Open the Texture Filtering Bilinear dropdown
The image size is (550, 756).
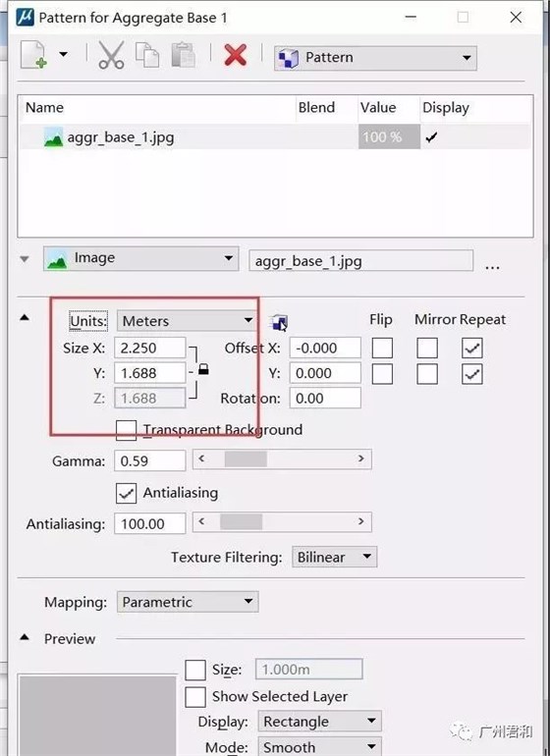coord(334,558)
